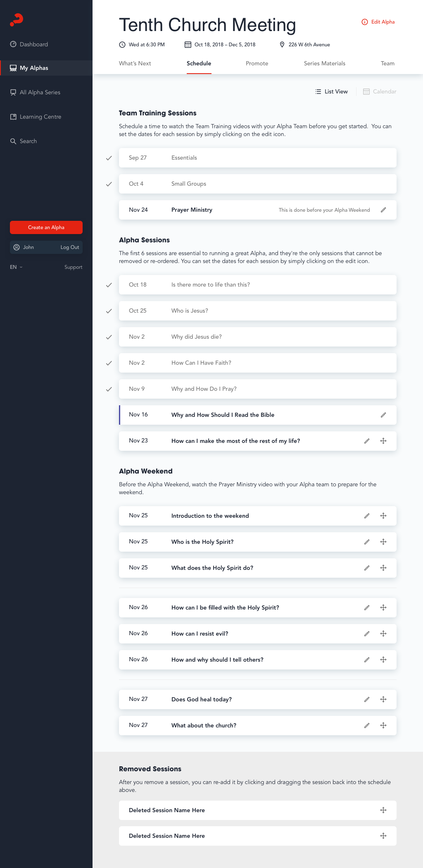The width and height of the screenshot is (423, 868).
Task: Open the Promote tab
Action: (x=257, y=64)
